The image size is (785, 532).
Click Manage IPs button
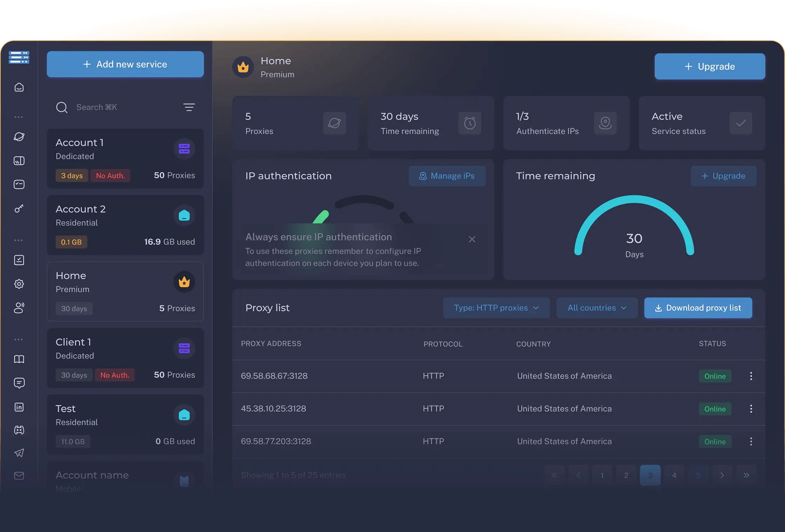point(447,176)
